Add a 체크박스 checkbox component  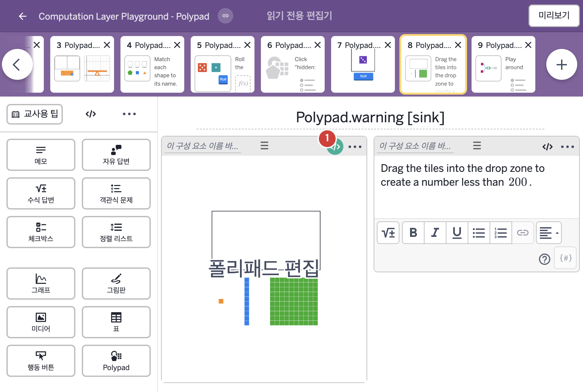tap(41, 232)
